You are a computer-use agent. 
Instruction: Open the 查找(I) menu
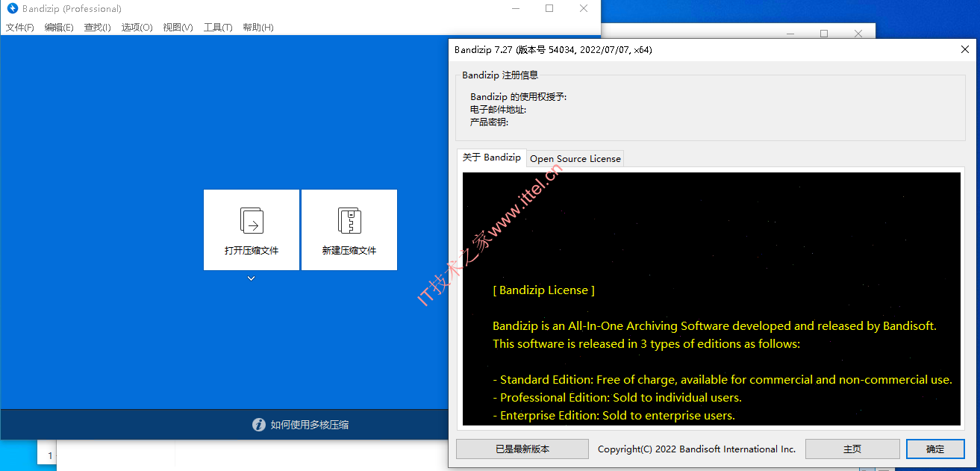pos(98,28)
